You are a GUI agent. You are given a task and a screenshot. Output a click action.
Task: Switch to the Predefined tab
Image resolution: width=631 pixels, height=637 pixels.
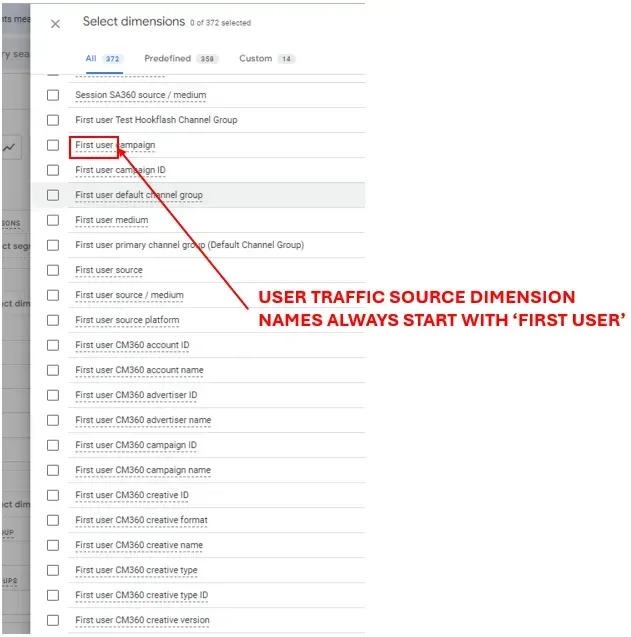tap(167, 59)
